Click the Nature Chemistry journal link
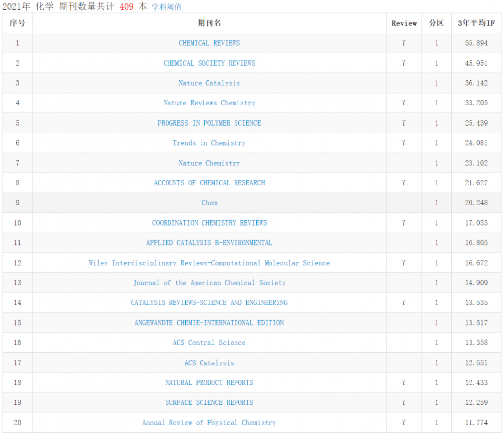 point(209,163)
